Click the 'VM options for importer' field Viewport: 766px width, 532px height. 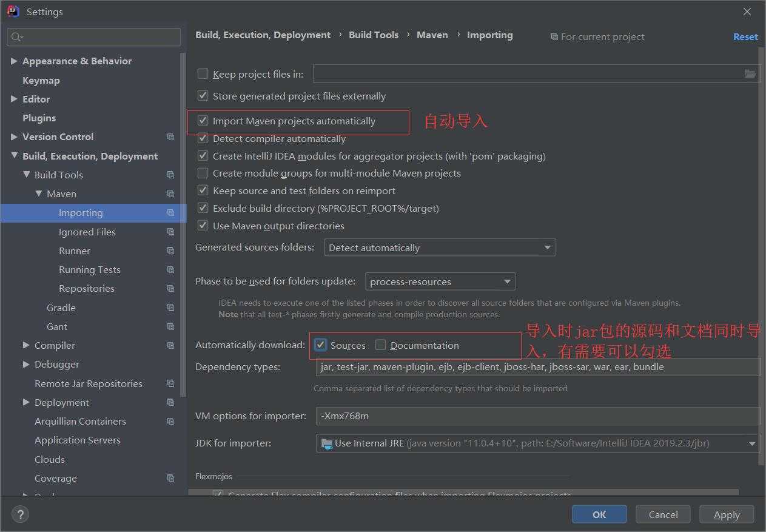point(538,416)
